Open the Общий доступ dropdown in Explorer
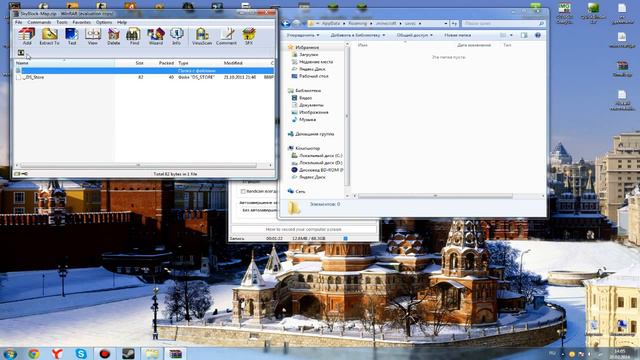 415,36
